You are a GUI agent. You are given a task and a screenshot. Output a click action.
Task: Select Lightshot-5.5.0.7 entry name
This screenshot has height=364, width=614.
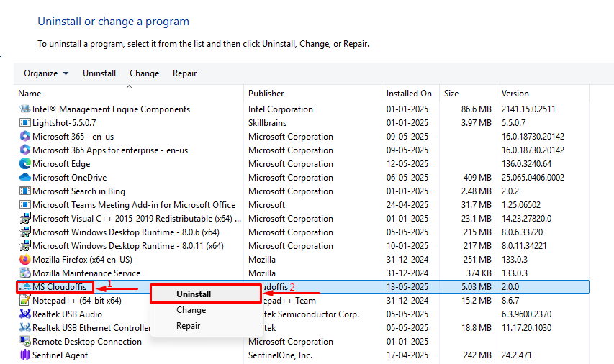tap(64, 123)
